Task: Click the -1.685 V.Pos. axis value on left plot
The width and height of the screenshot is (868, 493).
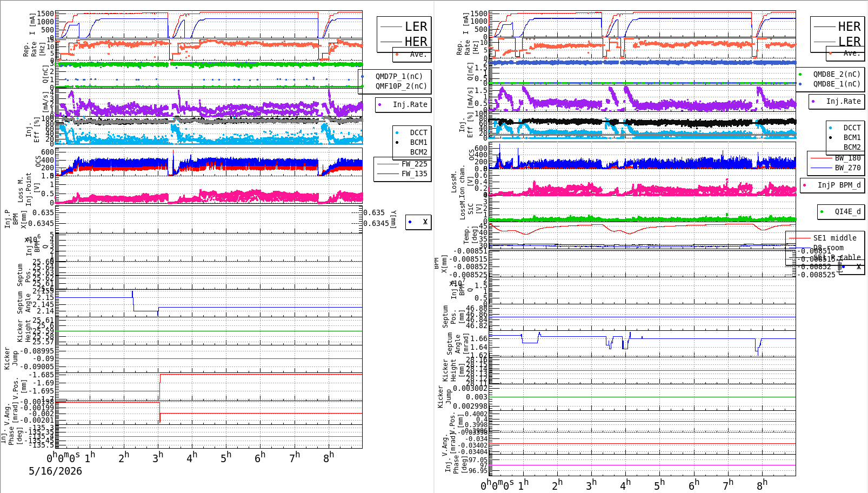Action: pyautogui.click(x=41, y=375)
